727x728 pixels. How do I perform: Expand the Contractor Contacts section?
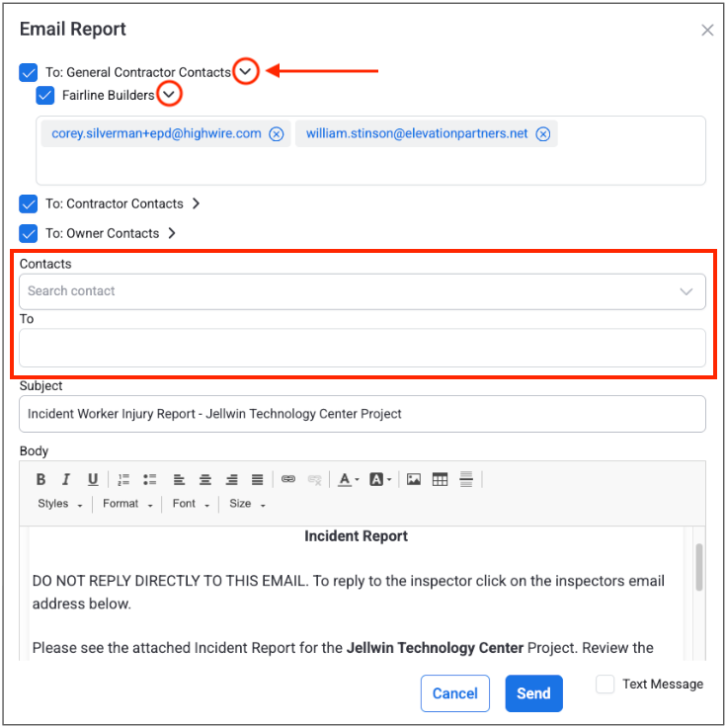coord(196,203)
